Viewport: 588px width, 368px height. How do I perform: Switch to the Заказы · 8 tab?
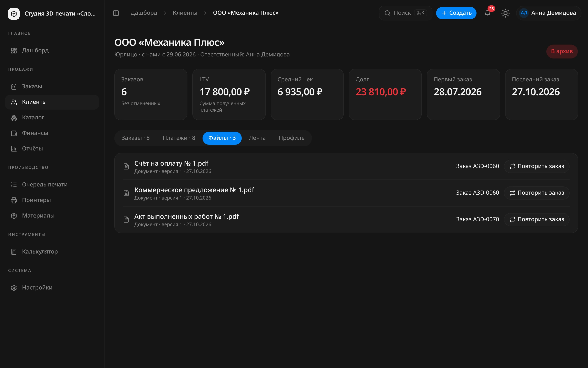point(136,138)
